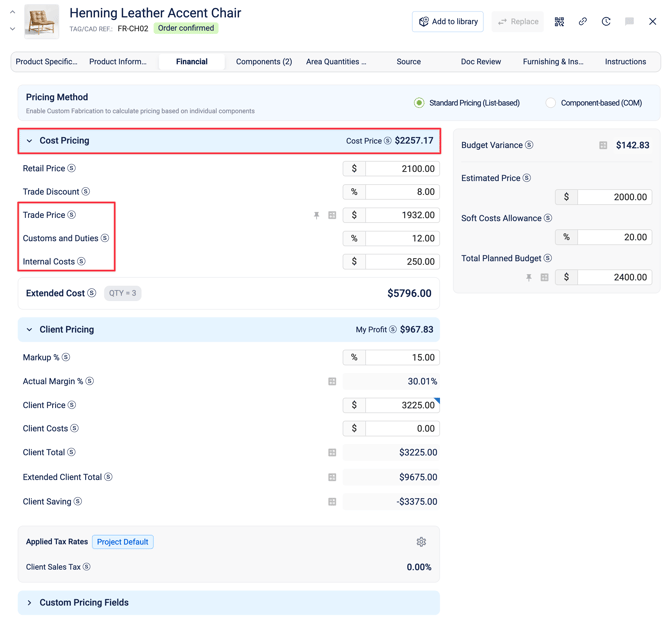Image resolution: width=670 pixels, height=628 pixels.
Task: Collapse the Cost Pricing section
Action: coord(30,141)
